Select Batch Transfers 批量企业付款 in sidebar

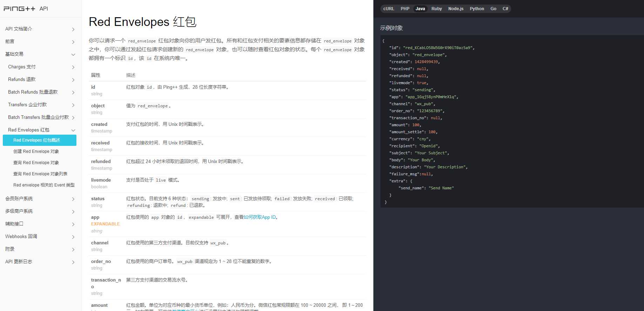39,117
